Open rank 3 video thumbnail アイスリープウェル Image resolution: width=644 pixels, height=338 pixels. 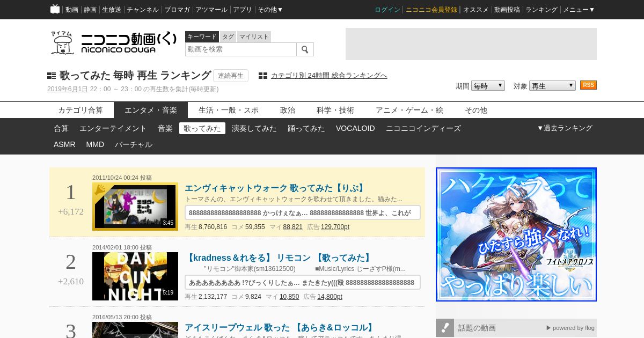pyautogui.click(x=135, y=330)
